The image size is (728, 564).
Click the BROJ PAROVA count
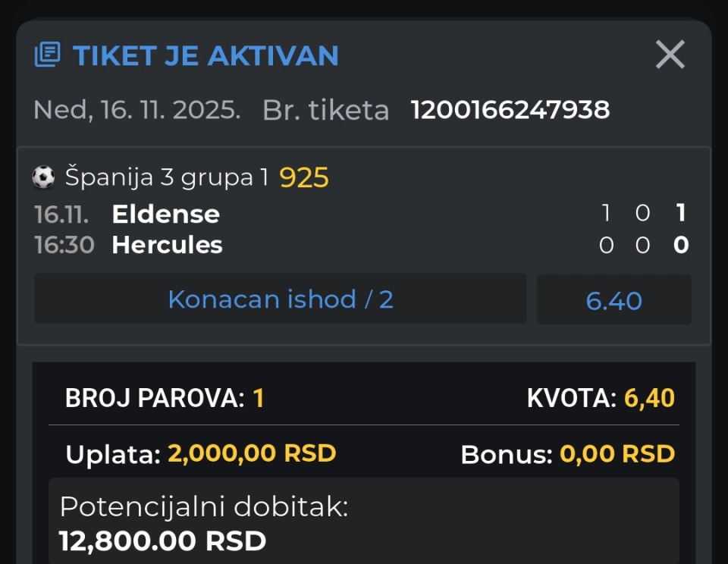tap(258, 398)
